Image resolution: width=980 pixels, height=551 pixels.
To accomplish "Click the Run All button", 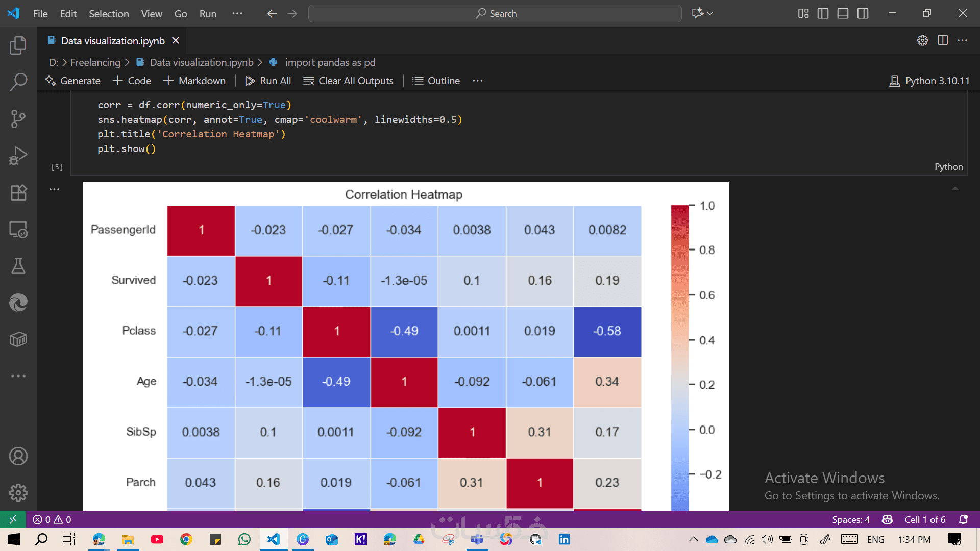I will tap(268, 81).
